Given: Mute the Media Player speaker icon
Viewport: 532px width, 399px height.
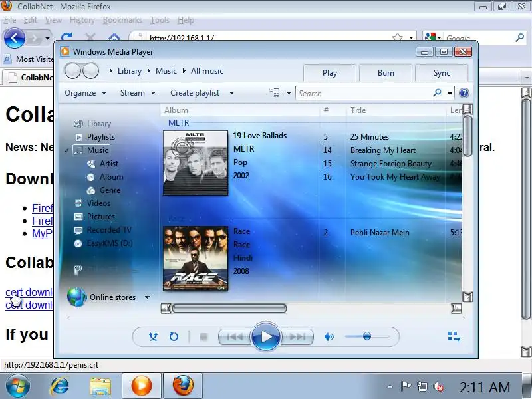Looking at the screenshot, I should click(x=329, y=337).
